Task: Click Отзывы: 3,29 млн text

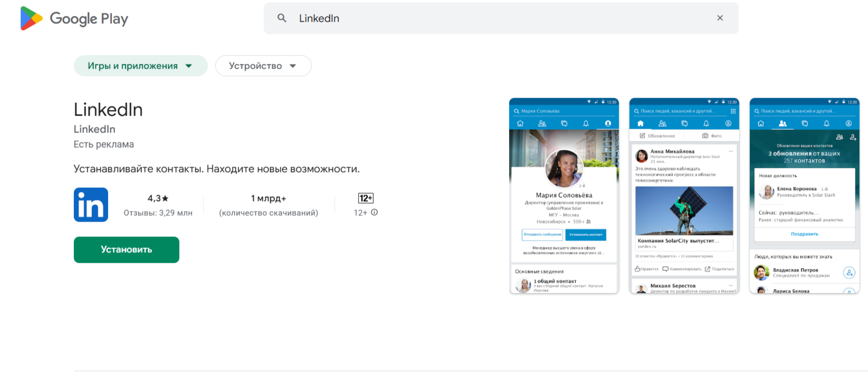Action: 158,213
